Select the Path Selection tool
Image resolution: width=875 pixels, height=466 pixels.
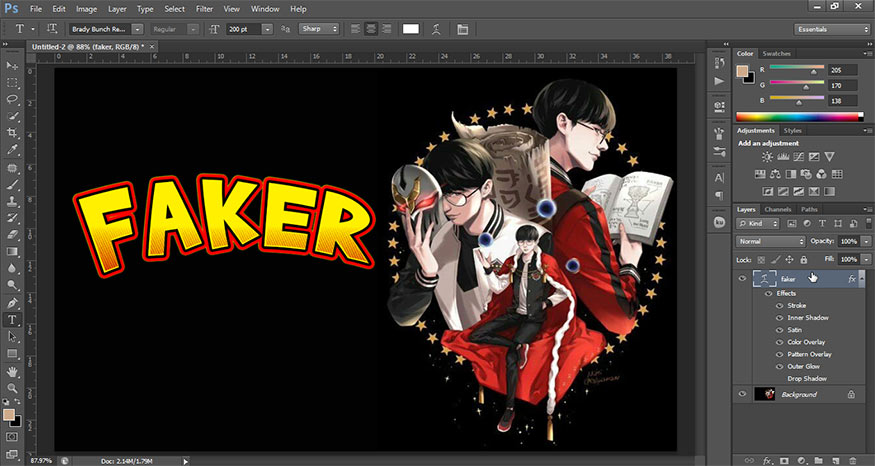pos(12,337)
